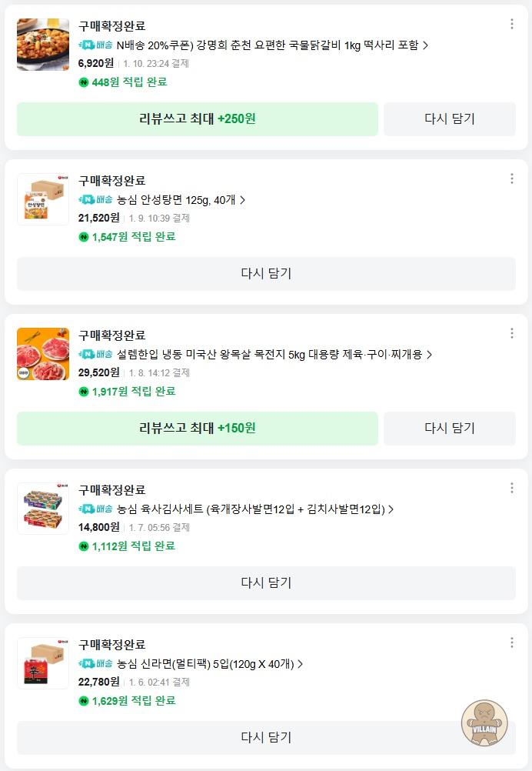Expand 농심 안성탕면 125g product link
The width and height of the screenshot is (532, 771).
click(x=242, y=200)
